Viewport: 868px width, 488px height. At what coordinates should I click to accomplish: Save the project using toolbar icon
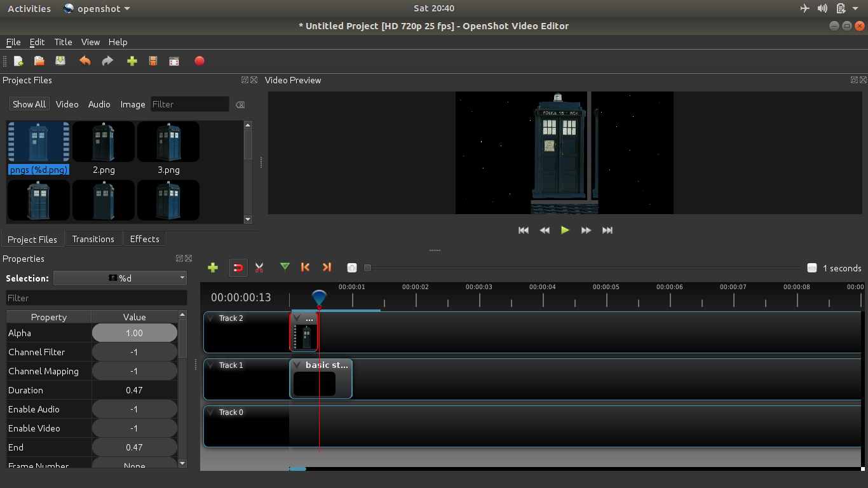point(60,61)
